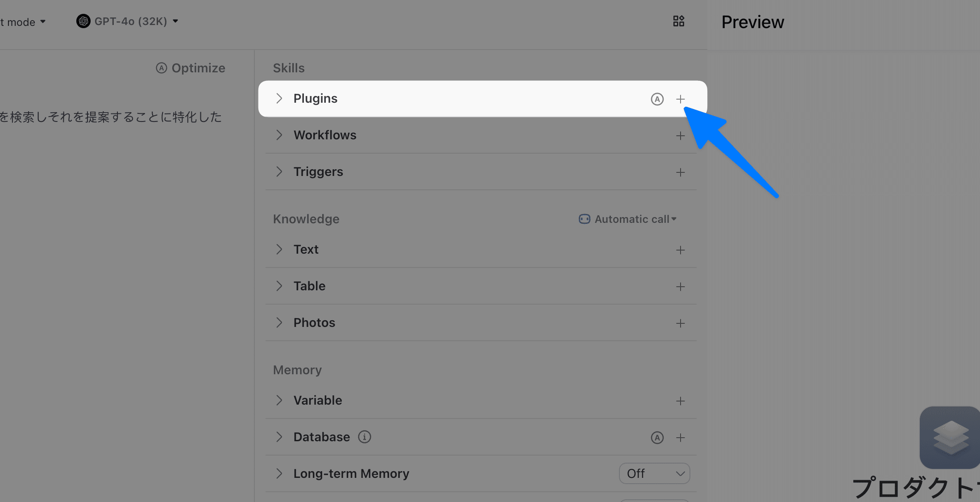Add a Table with the plus icon

coord(680,287)
